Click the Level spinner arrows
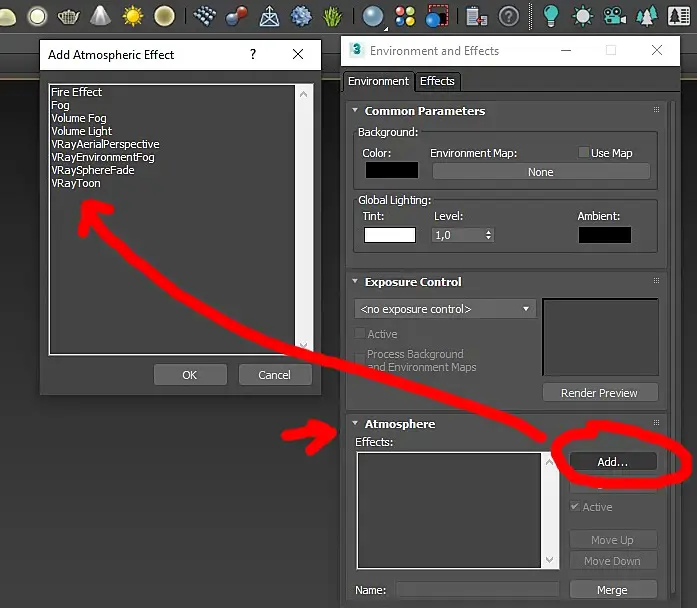Screen dimensions: 697x608 coord(489,235)
